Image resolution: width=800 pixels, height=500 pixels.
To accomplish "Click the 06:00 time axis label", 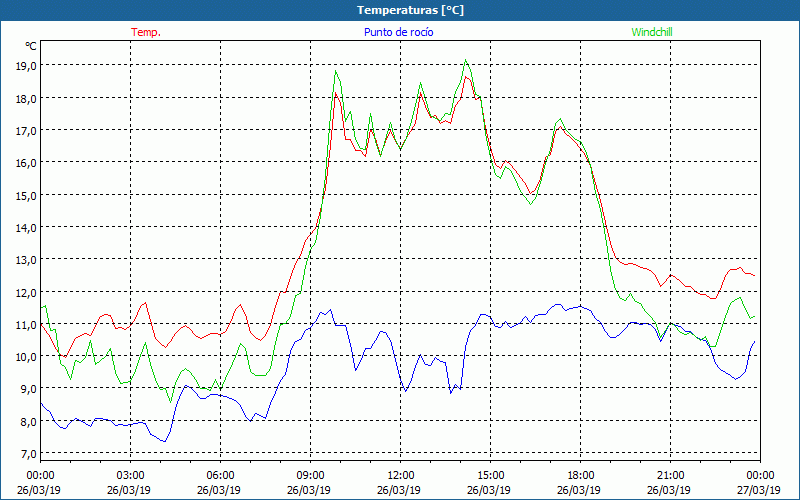I will [220, 476].
